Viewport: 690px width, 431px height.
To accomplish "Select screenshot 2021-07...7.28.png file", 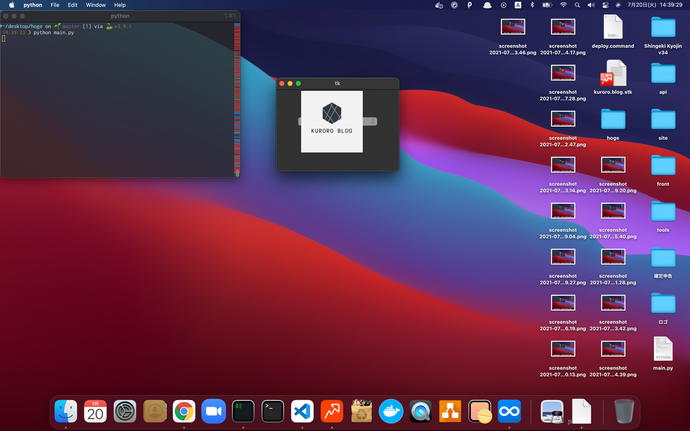I will [x=563, y=82].
